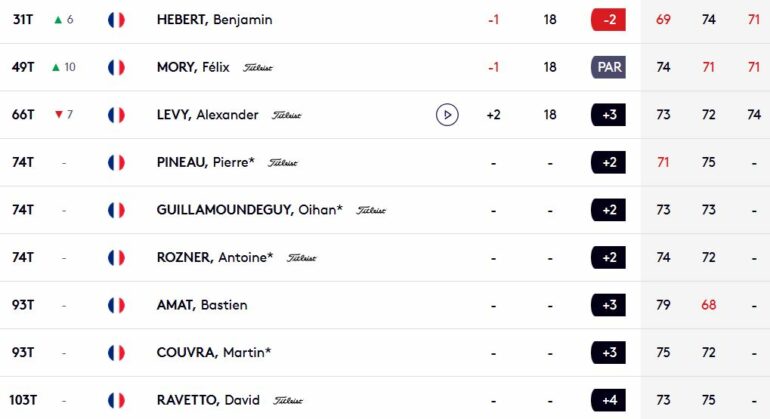This screenshot has width=770, height=419.
Task: Click the red down arrow in Levy's row
Action: (59, 114)
